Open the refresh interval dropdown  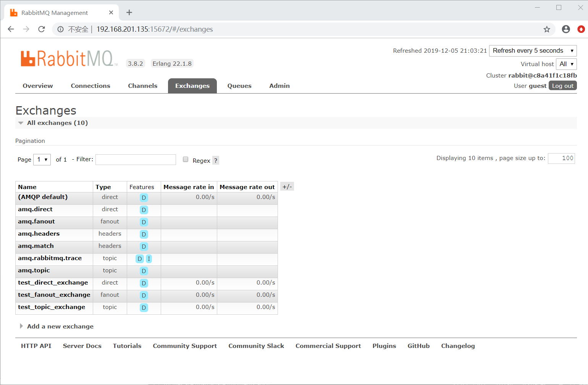click(533, 50)
